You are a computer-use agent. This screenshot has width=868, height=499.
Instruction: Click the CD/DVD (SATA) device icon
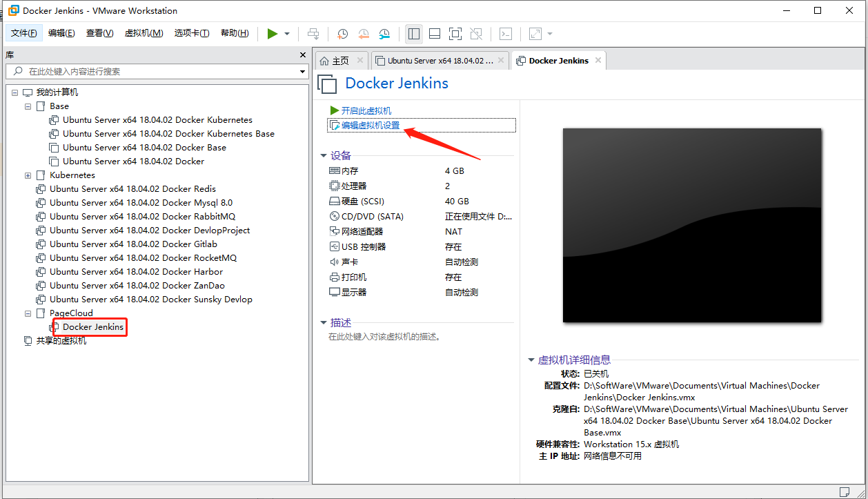tap(335, 217)
